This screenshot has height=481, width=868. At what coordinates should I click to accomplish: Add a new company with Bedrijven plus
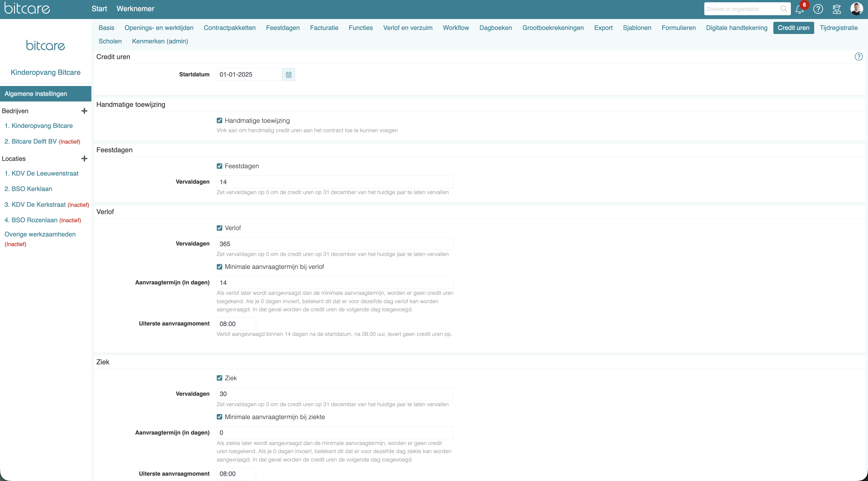[84, 111]
